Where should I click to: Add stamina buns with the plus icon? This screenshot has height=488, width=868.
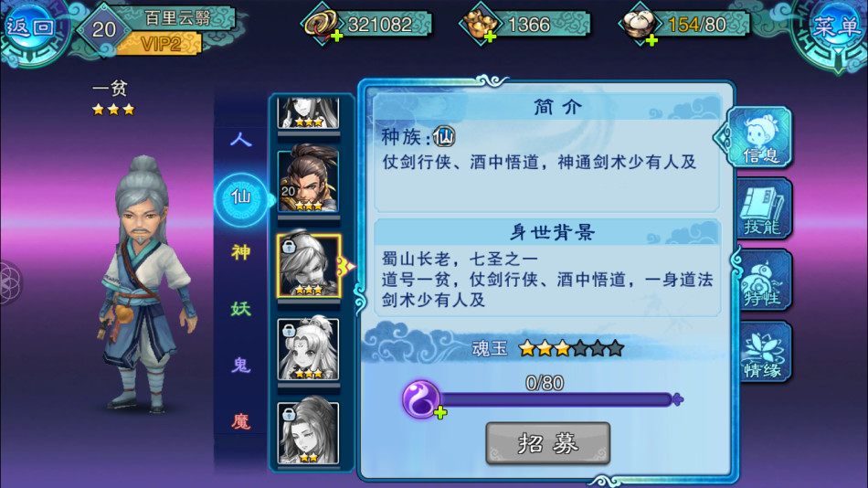651,40
